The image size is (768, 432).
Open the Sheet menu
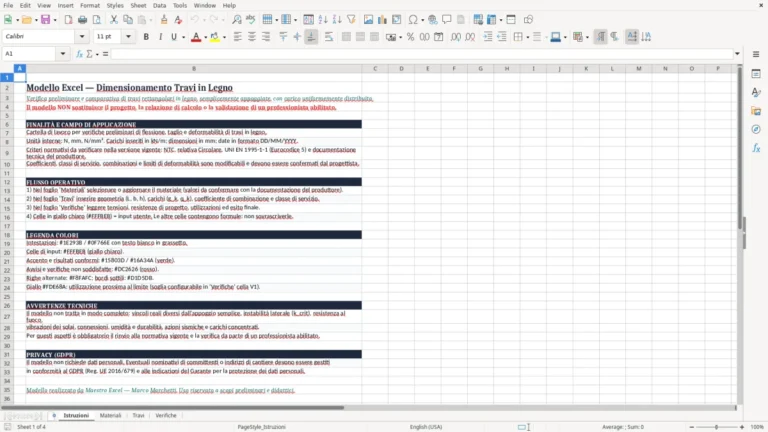click(x=138, y=5)
